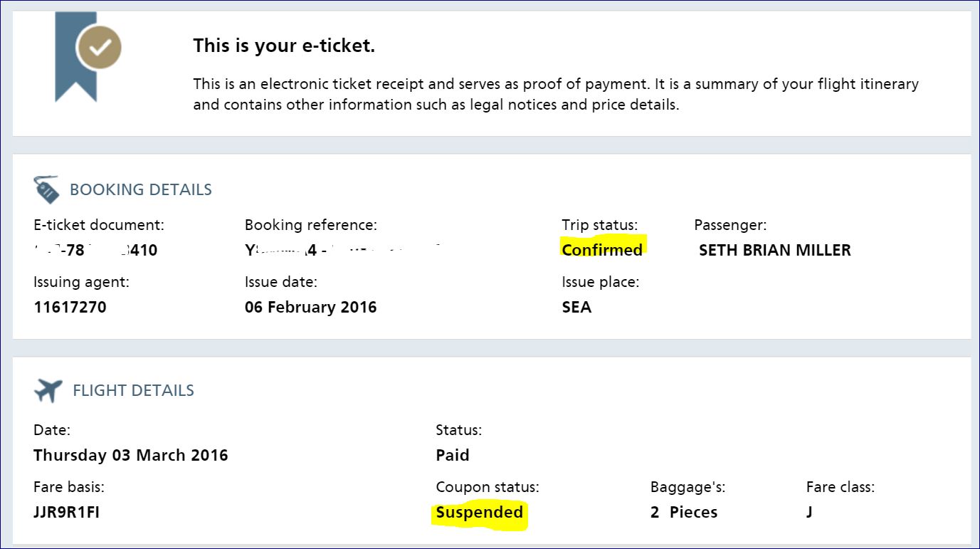The height and width of the screenshot is (549, 980).
Task: Click the highlighted Confirmed trip status
Action: pyautogui.click(x=602, y=250)
